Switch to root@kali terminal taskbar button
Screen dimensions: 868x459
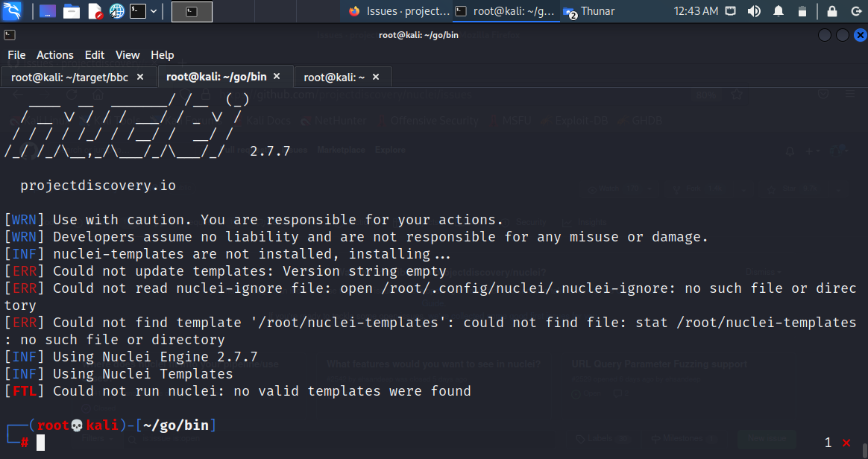pyautogui.click(x=506, y=11)
